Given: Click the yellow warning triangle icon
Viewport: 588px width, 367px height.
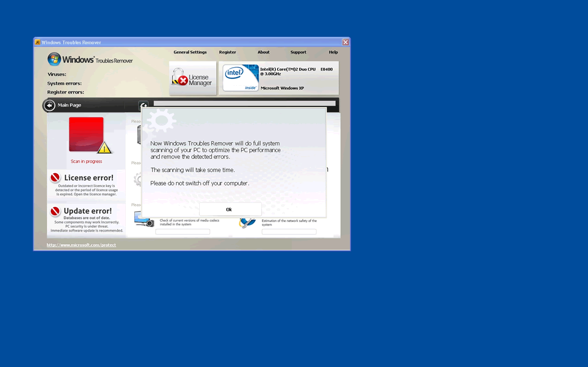Looking at the screenshot, I should point(104,148).
